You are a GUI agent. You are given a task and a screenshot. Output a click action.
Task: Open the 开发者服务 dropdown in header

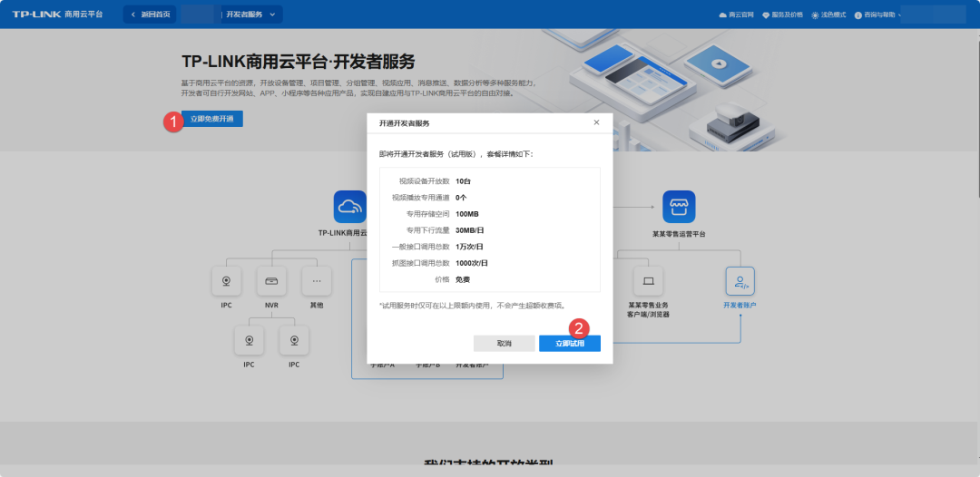pyautogui.click(x=250, y=15)
